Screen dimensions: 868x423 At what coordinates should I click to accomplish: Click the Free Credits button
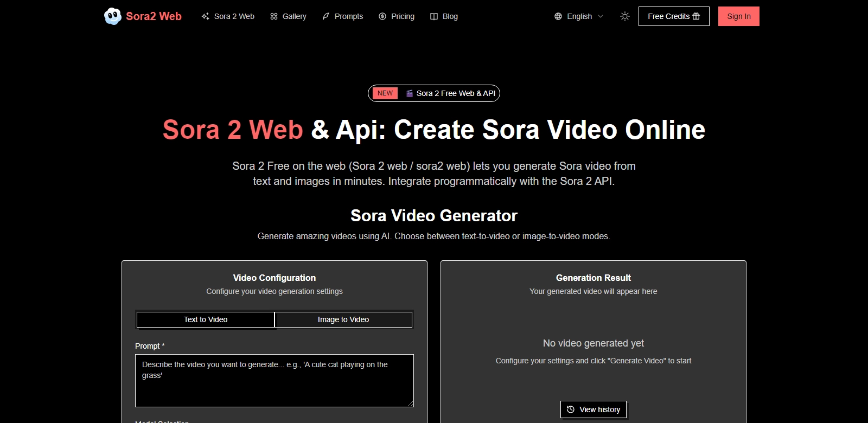[x=674, y=16]
